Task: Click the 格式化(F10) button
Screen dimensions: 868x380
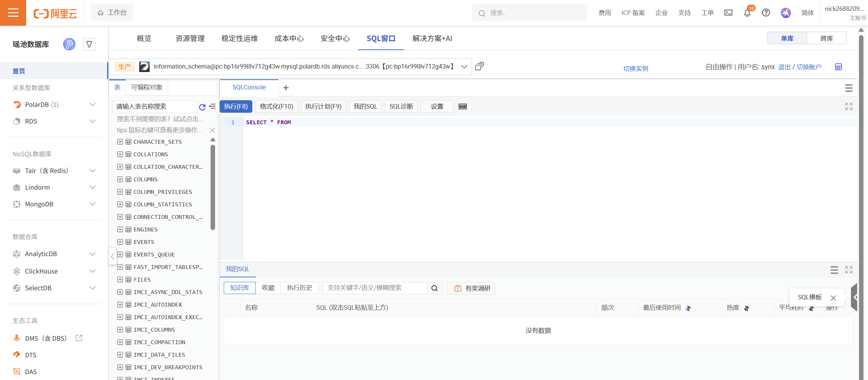Action: click(276, 106)
